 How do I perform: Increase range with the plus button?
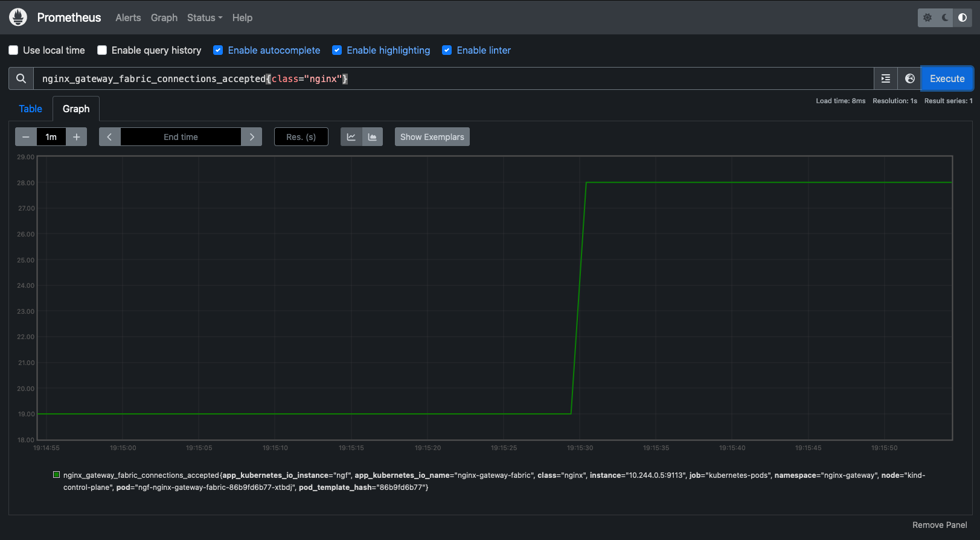[77, 137]
